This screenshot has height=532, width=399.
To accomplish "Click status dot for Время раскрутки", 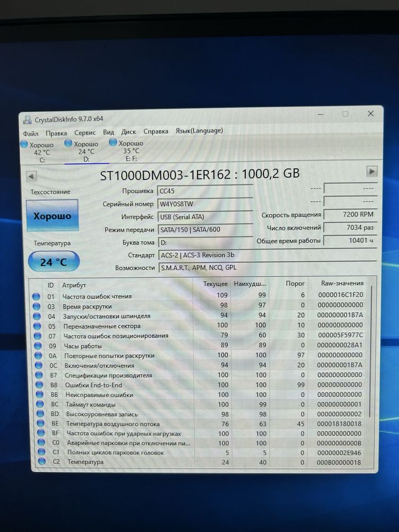I will click(36, 306).
